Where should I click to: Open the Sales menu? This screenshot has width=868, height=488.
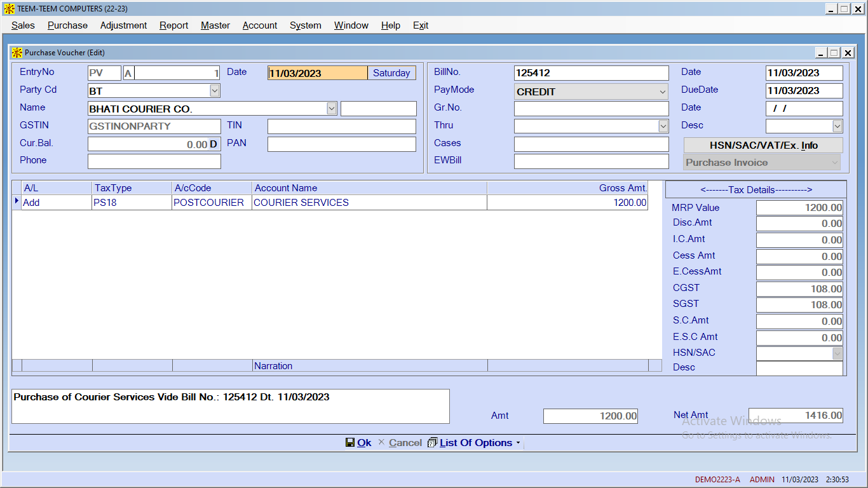(x=23, y=25)
